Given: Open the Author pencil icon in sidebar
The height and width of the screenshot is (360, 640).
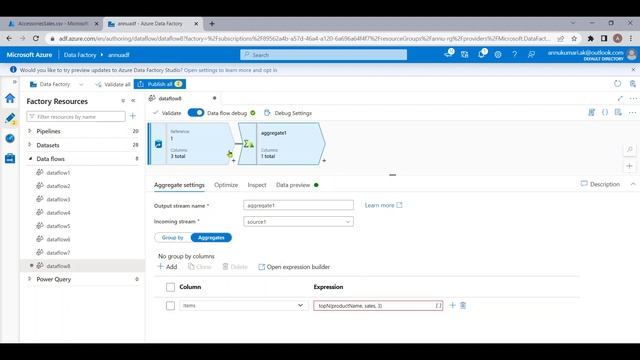Looking at the screenshot, I should tap(10, 118).
